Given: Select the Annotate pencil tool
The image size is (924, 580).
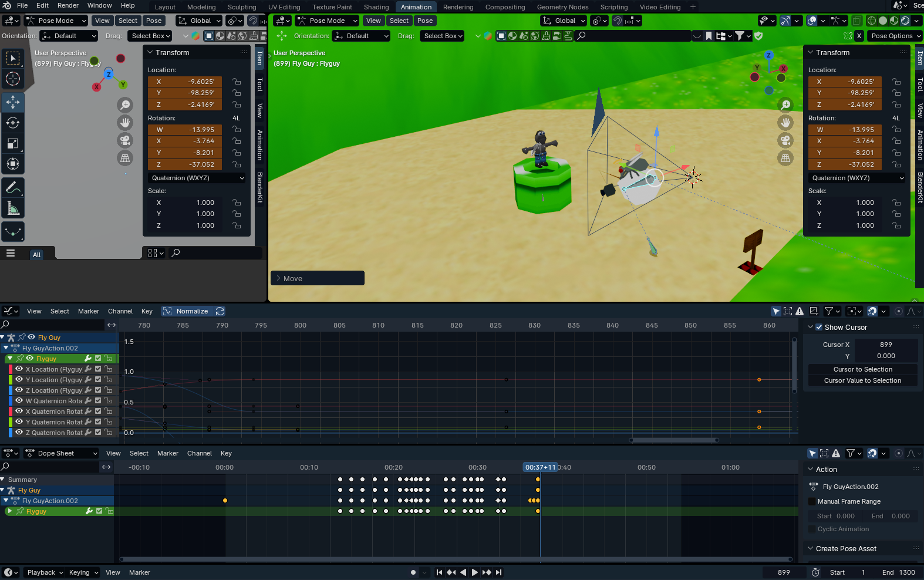Looking at the screenshot, I should tap(13, 188).
